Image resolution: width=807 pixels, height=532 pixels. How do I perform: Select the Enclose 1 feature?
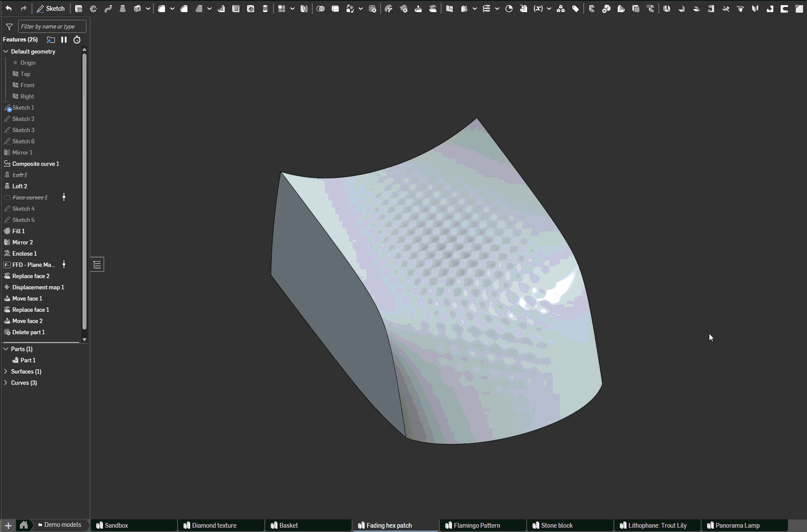point(25,253)
